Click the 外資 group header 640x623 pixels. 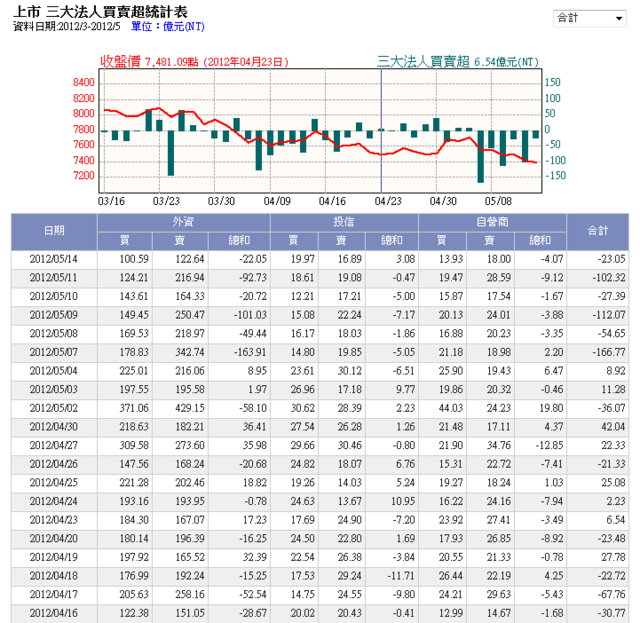tap(183, 222)
